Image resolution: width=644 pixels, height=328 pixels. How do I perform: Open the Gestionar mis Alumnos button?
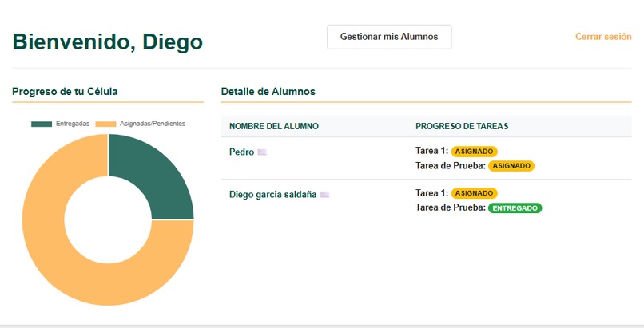(389, 37)
